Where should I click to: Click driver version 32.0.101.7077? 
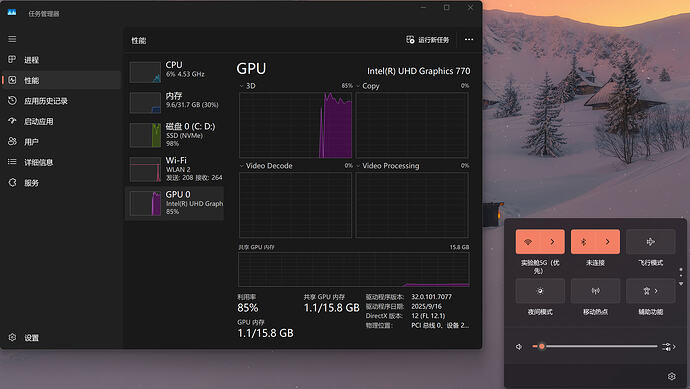point(431,297)
